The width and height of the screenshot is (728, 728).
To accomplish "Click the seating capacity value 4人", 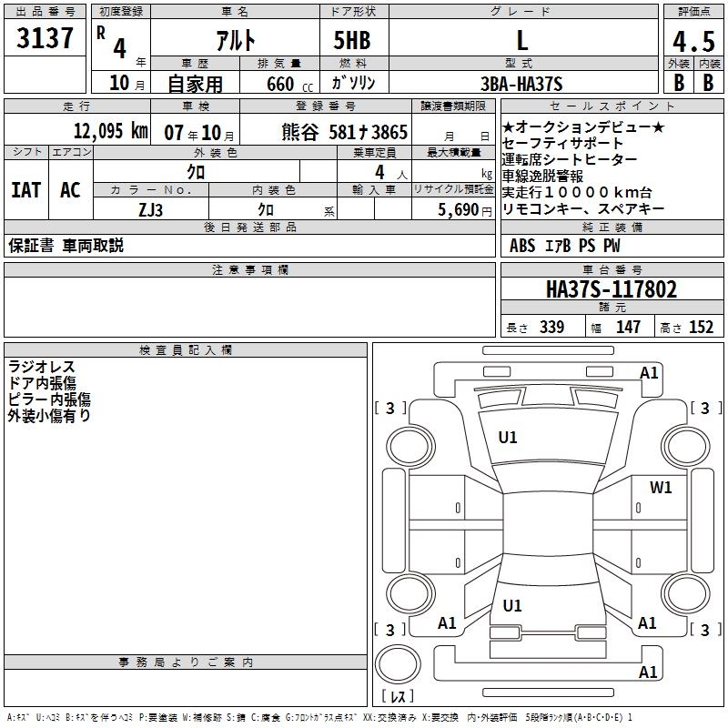I will point(391,173).
